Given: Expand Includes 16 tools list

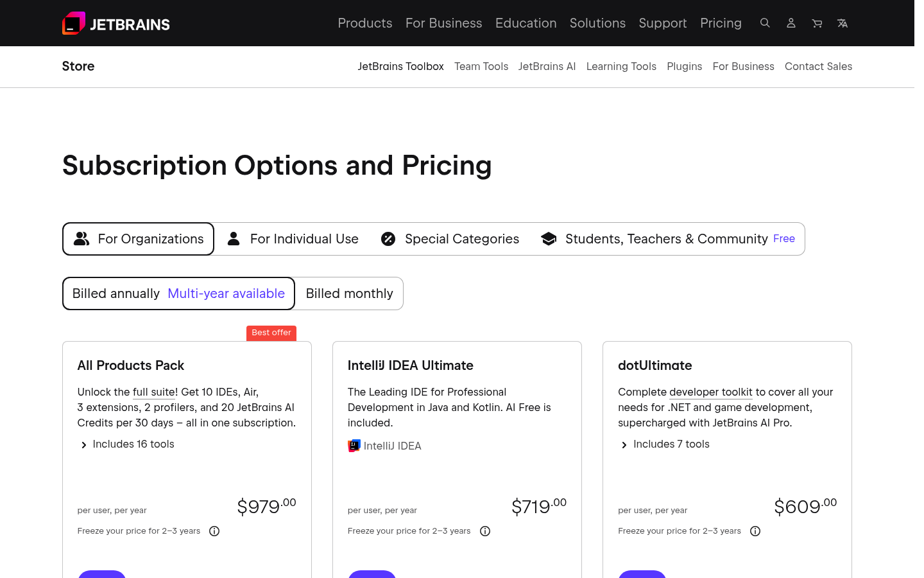Looking at the screenshot, I should pos(127,444).
